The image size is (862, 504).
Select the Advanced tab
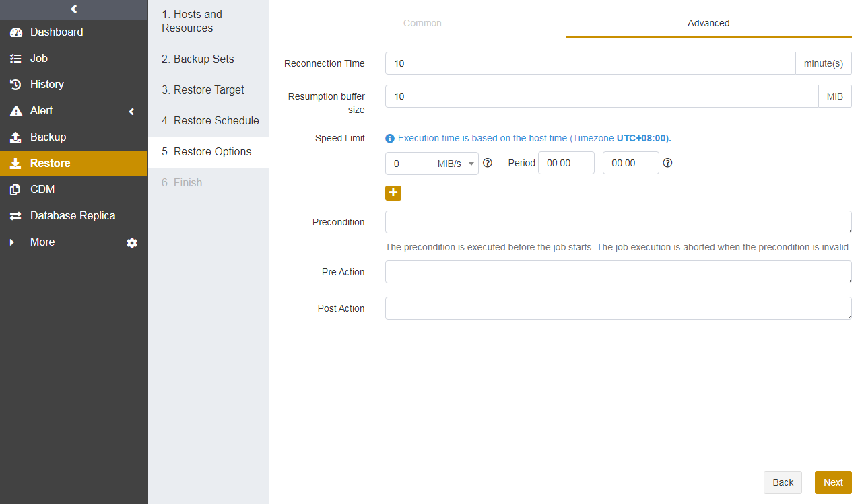[x=708, y=23]
